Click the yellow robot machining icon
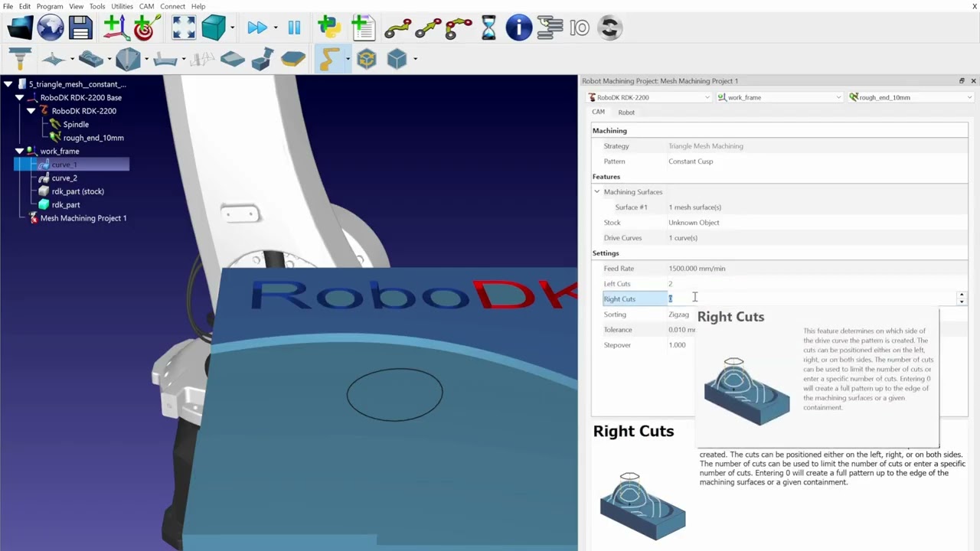 coord(329,59)
